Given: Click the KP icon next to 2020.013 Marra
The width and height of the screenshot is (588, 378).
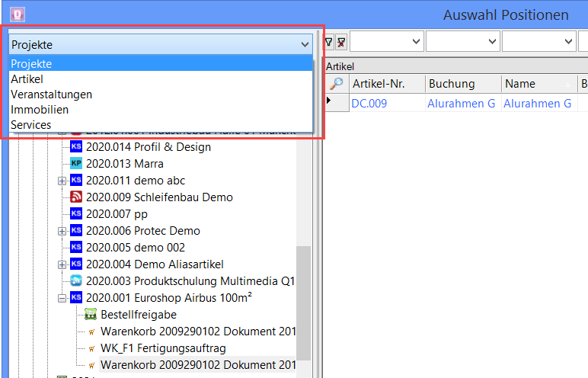Looking at the screenshot, I should (76, 164).
